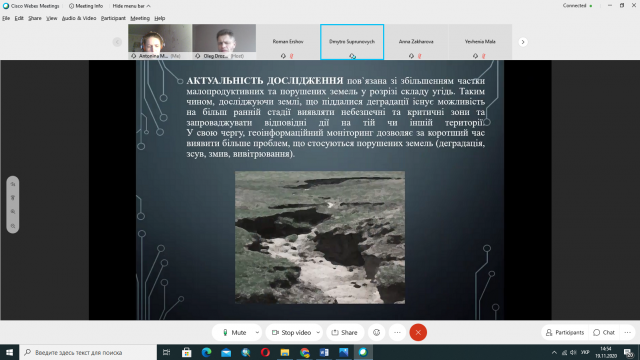The height and width of the screenshot is (360, 640).
Task: Open the reactions smiley icon
Action: tap(376, 333)
